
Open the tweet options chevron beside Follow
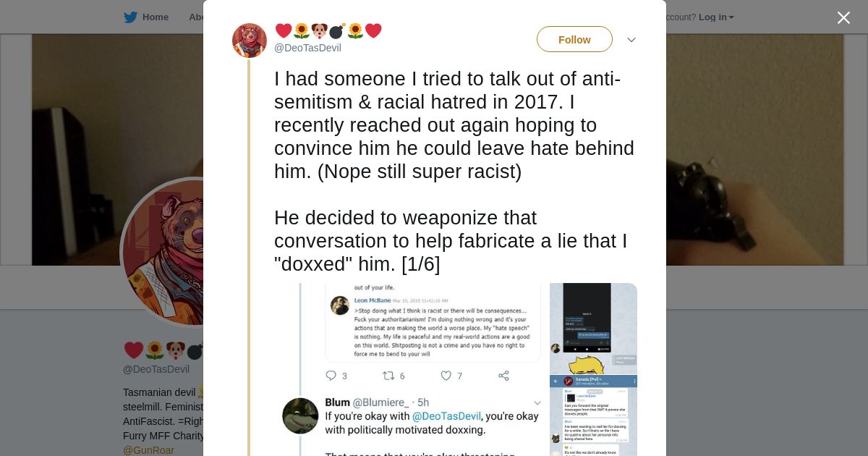631,40
